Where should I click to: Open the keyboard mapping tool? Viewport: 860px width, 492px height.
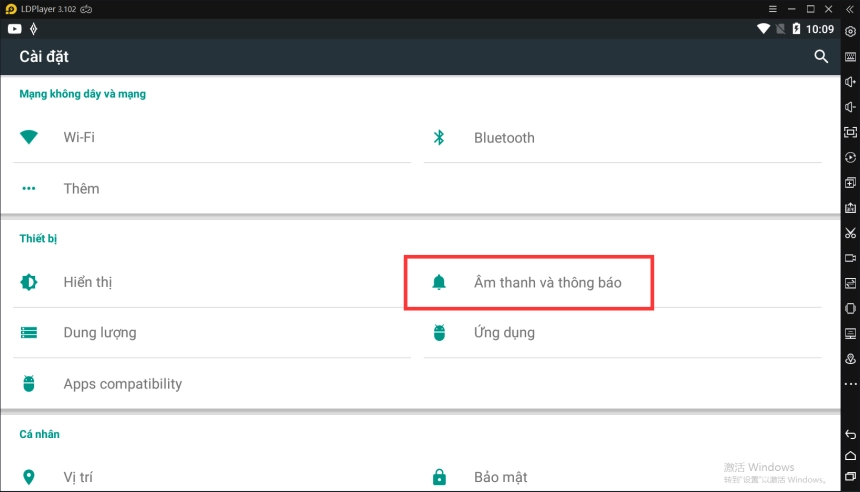tap(851, 57)
